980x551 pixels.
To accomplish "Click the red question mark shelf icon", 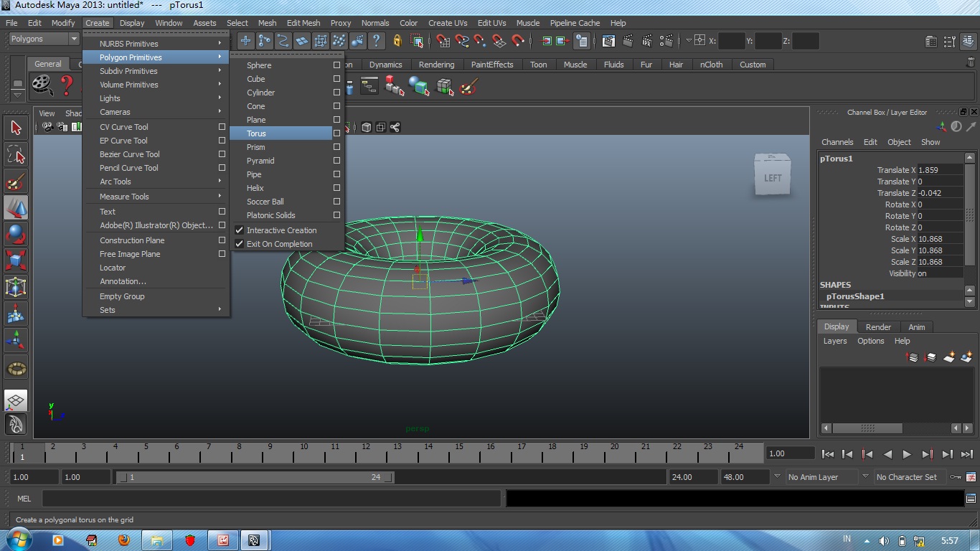I will (67, 86).
